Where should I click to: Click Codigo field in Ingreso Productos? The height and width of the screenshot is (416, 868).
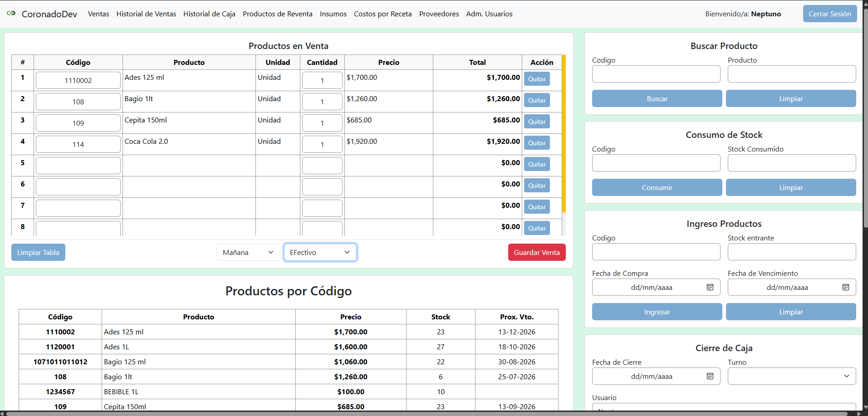[656, 252]
